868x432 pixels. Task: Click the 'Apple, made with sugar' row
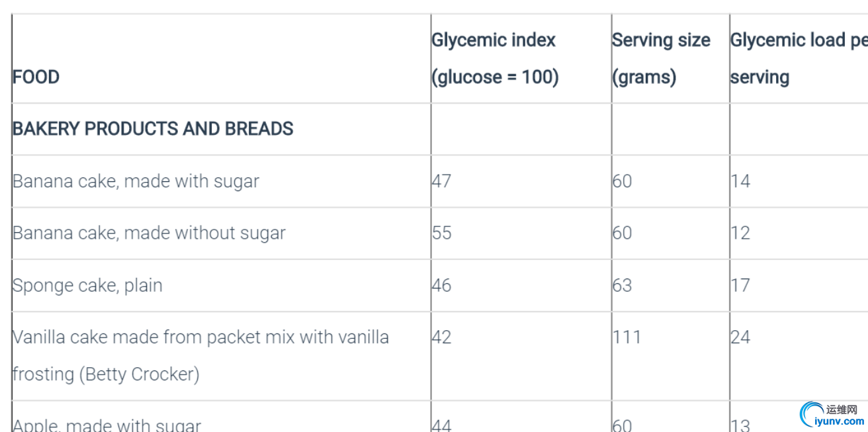pyautogui.click(x=107, y=425)
